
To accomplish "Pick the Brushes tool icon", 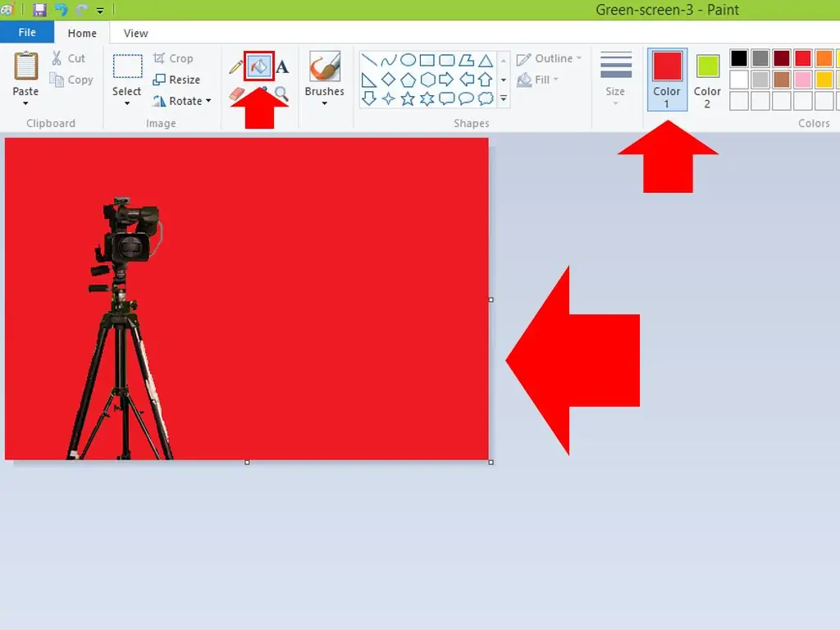I will coord(325,66).
